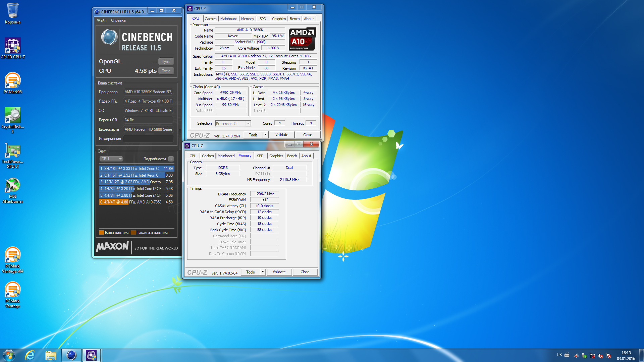Click the Action Center flag tray icon
Screen dimensions: 644x362
coord(608,356)
